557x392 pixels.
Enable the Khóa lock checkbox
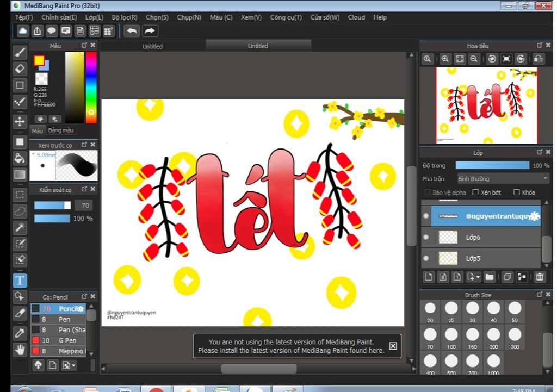517,192
